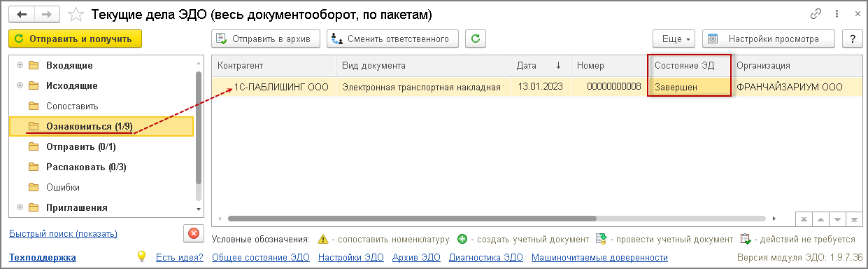This screenshot has height=269, width=868.
Task: Select Отправить (0/1) folder
Action: 81,146
